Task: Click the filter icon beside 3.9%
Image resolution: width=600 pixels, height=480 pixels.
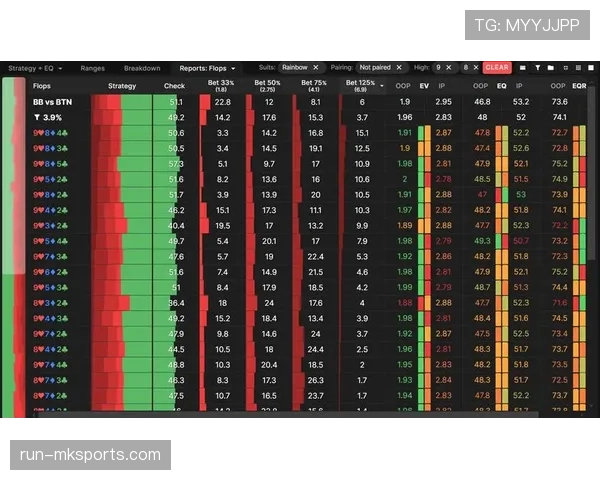Action: coord(35,117)
